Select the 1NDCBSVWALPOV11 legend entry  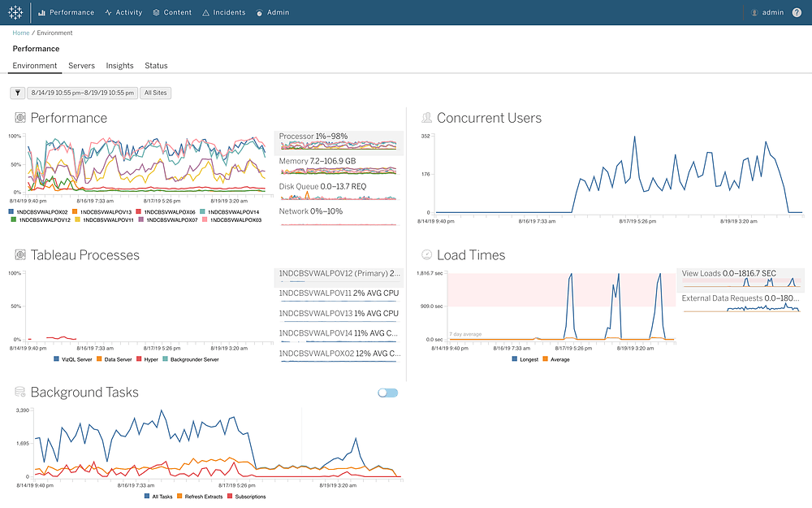pyautogui.click(x=105, y=219)
